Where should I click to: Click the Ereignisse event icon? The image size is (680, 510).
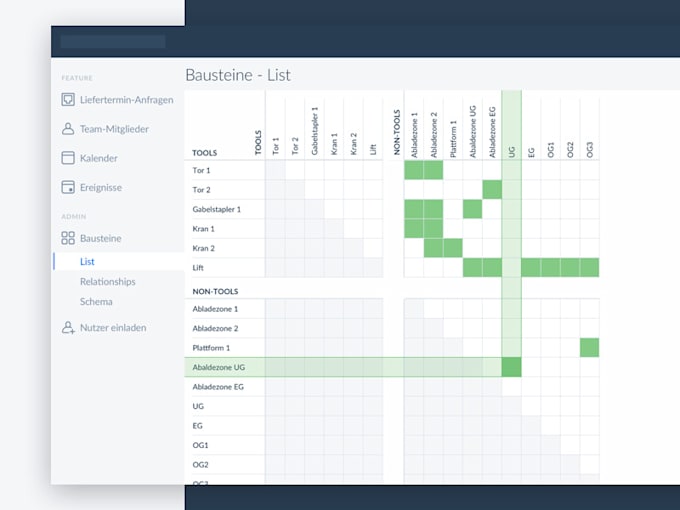(68, 187)
